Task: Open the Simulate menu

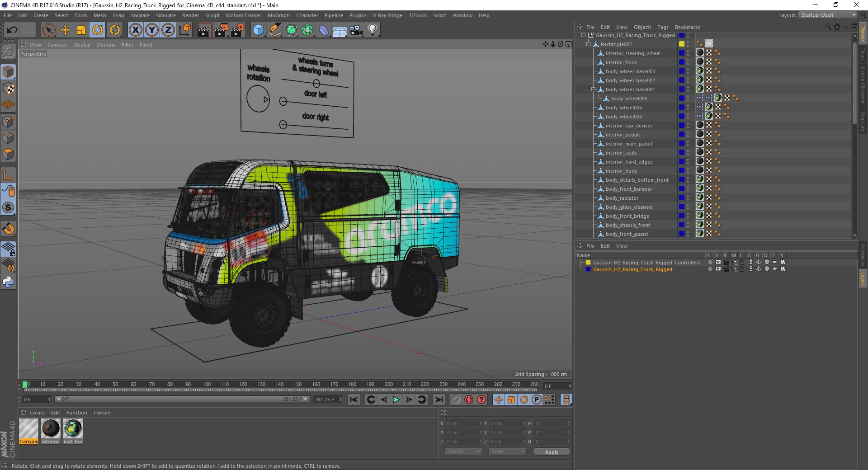Action: (x=166, y=15)
